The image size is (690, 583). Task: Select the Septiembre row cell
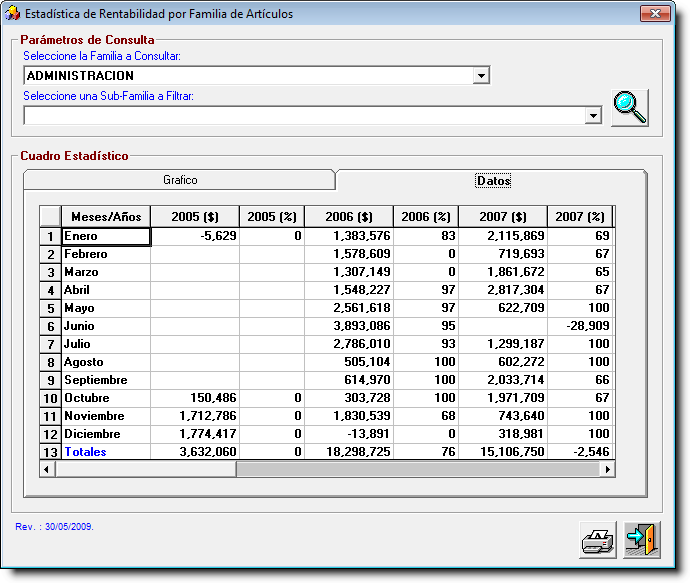(x=106, y=380)
